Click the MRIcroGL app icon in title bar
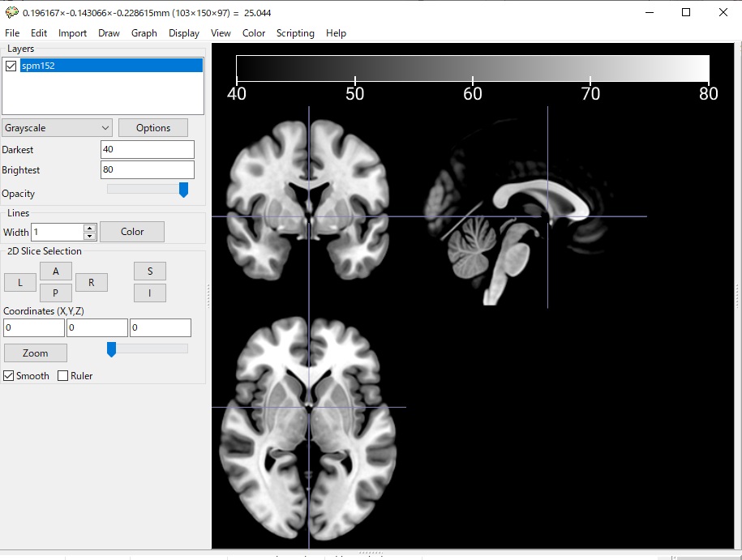The height and width of the screenshot is (560, 742). pyautogui.click(x=11, y=12)
